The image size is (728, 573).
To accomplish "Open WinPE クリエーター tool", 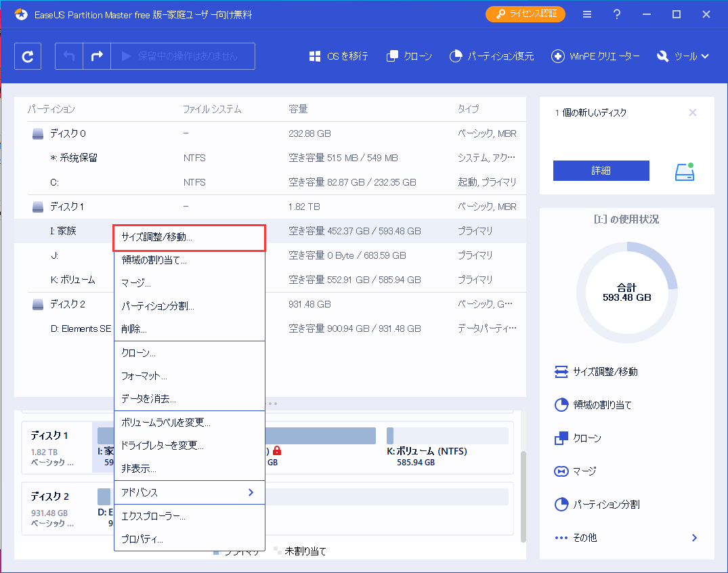I will 595,56.
